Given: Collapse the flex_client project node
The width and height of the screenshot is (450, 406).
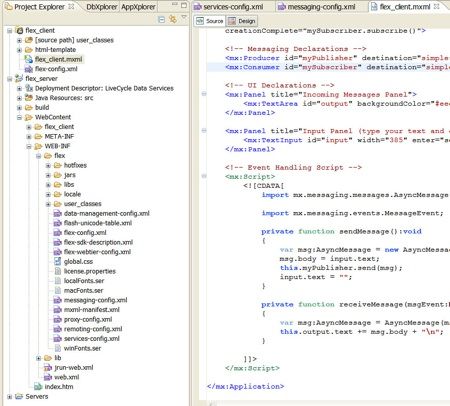Looking at the screenshot, I should (10, 31).
